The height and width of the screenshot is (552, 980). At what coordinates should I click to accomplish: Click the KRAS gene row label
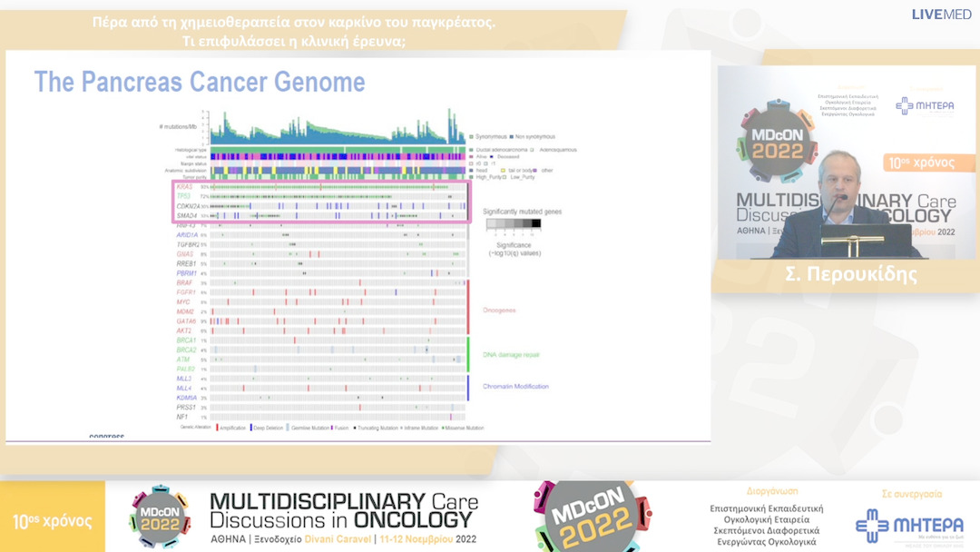185,186
